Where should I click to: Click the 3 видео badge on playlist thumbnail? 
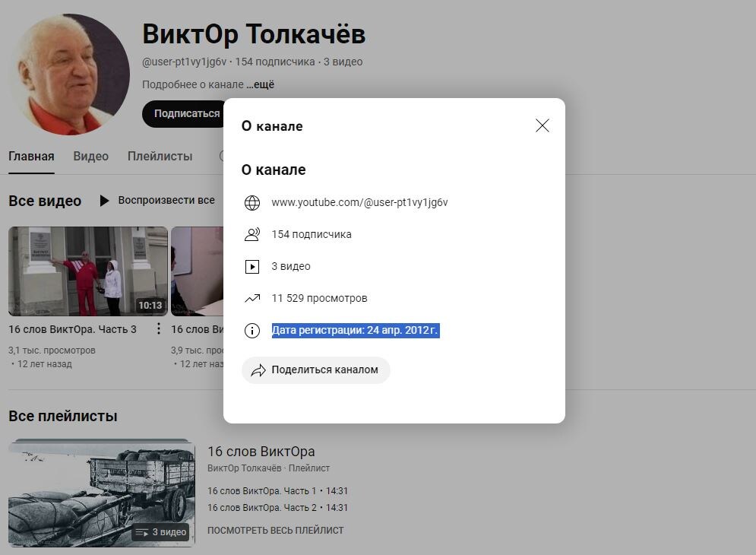[160, 532]
